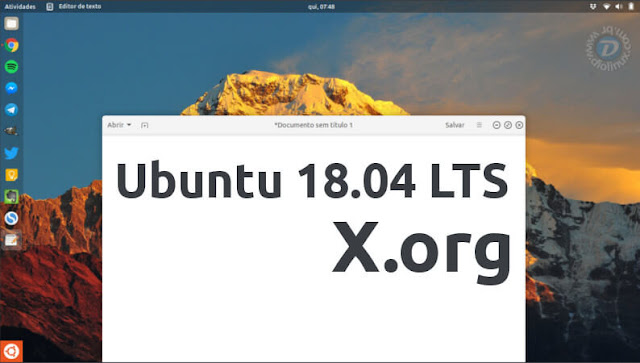This screenshot has height=363, width=640.
Task: Open the Twitter client in the dock
Action: [x=11, y=153]
